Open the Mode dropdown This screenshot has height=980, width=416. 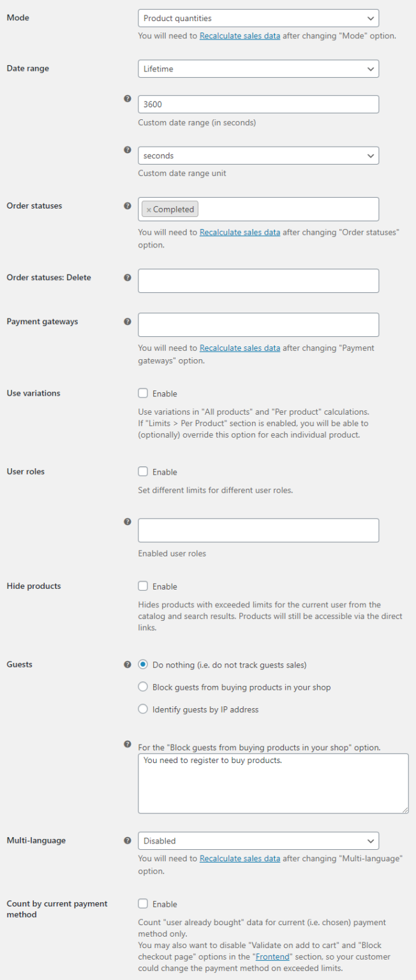coord(258,18)
